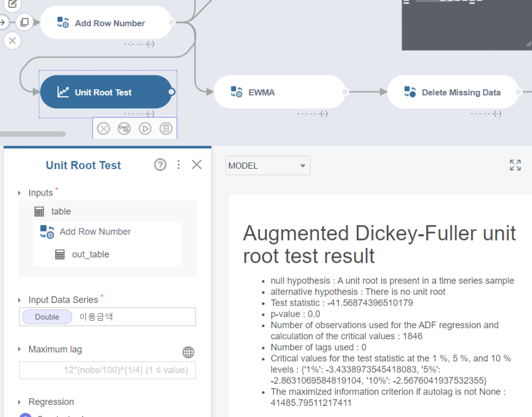Click the remove icon in node toolbar
The width and height of the screenshot is (532, 417).
point(104,128)
